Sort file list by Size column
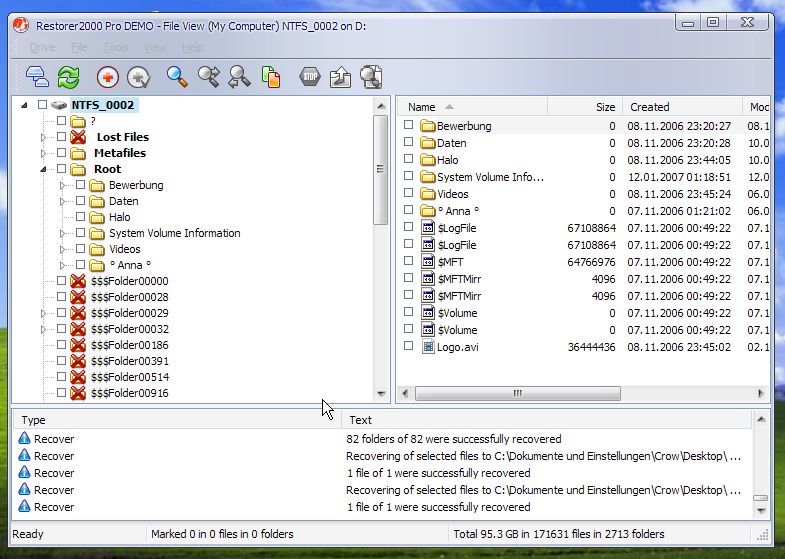Image resolution: width=785 pixels, height=559 pixels. [x=585, y=107]
